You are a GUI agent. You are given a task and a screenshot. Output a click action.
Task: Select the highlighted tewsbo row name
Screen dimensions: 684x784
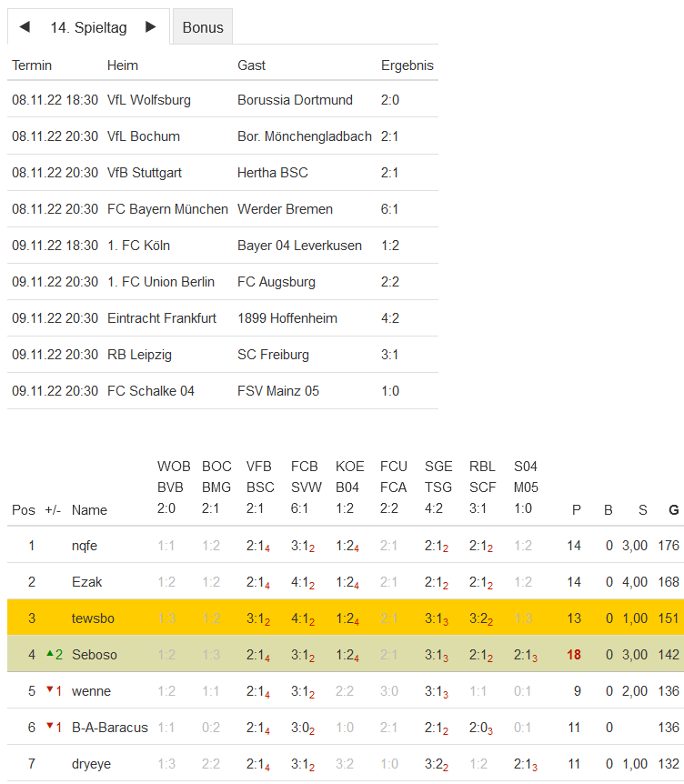[92, 618]
